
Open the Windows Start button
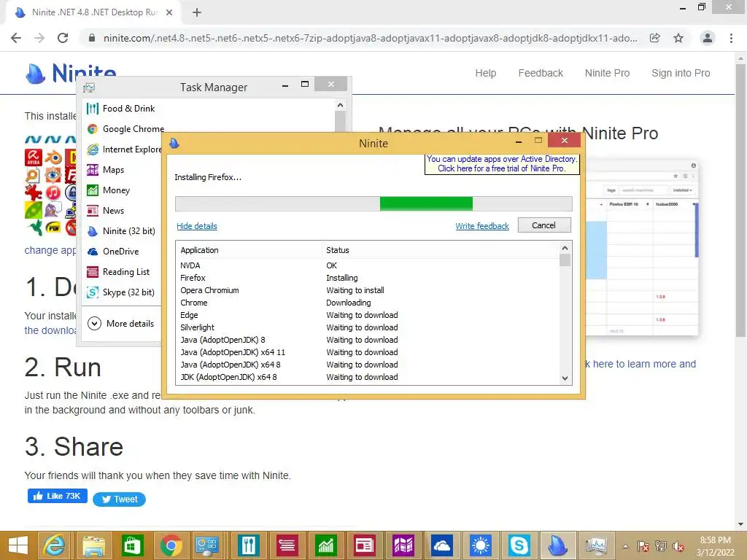click(x=18, y=545)
